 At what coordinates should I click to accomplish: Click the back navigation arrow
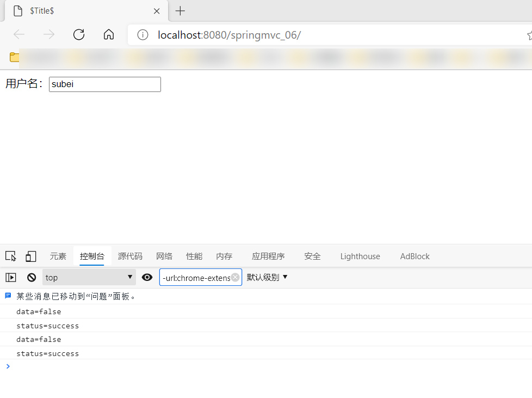point(19,35)
